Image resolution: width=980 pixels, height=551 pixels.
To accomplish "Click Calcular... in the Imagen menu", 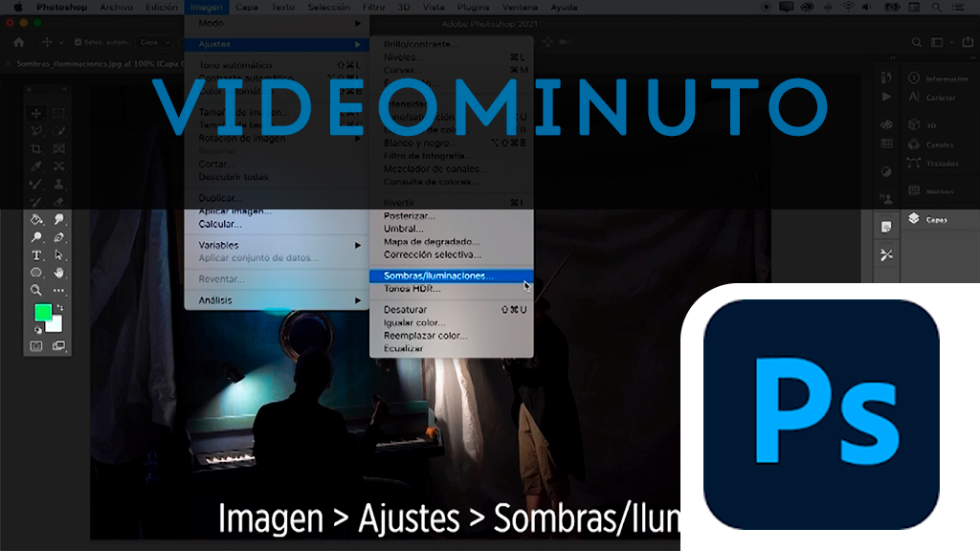I will 220,224.
